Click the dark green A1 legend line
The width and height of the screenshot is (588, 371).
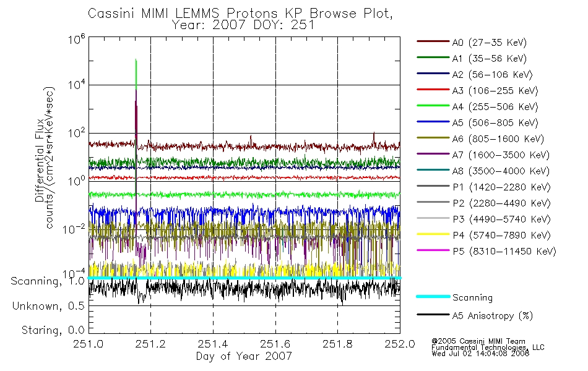coord(433,58)
